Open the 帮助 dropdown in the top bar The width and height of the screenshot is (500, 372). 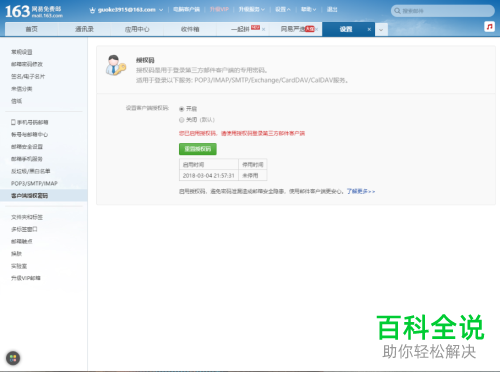click(x=308, y=9)
